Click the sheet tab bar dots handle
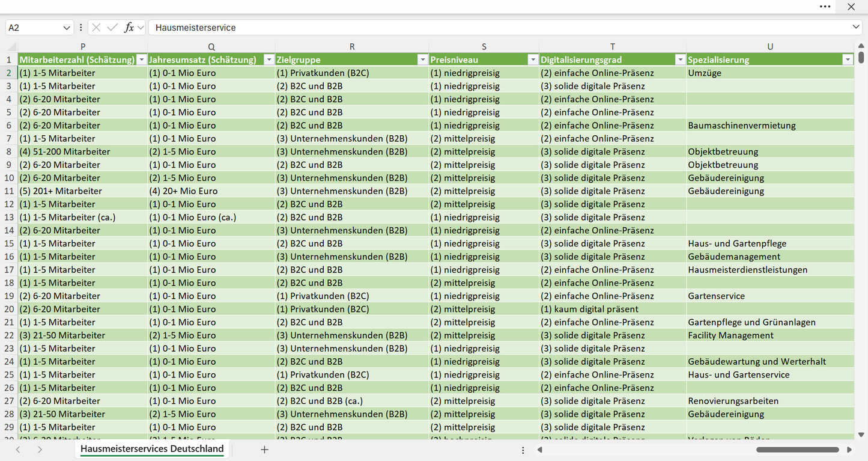Image resolution: width=868 pixels, height=461 pixels. [x=523, y=450]
